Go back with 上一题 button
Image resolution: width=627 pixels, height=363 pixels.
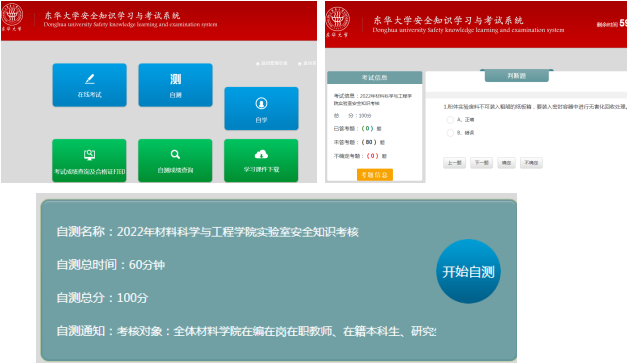pyautogui.click(x=454, y=163)
